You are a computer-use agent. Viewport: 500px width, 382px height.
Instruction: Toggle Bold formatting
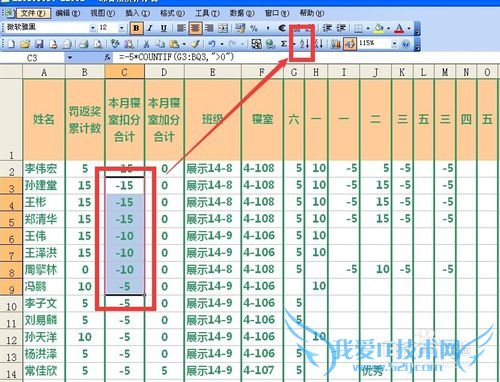pos(136,28)
